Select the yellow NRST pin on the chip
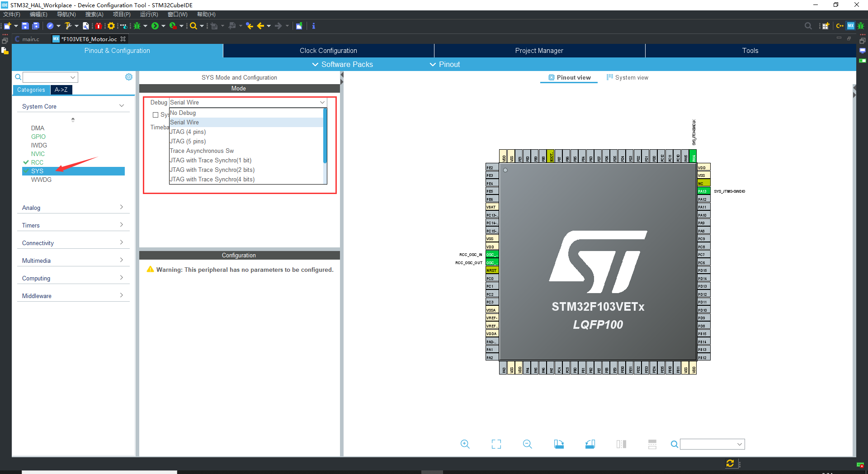868x474 pixels. [x=492, y=270]
